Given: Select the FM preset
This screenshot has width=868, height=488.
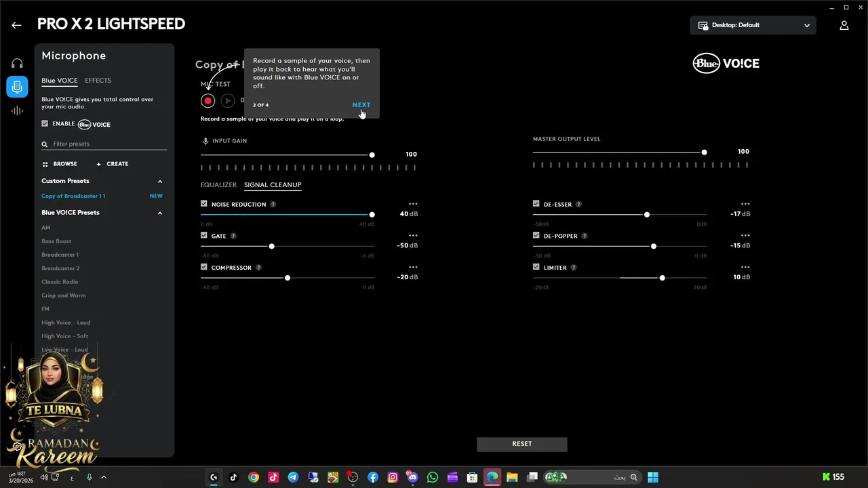Looking at the screenshot, I should tap(45, 309).
